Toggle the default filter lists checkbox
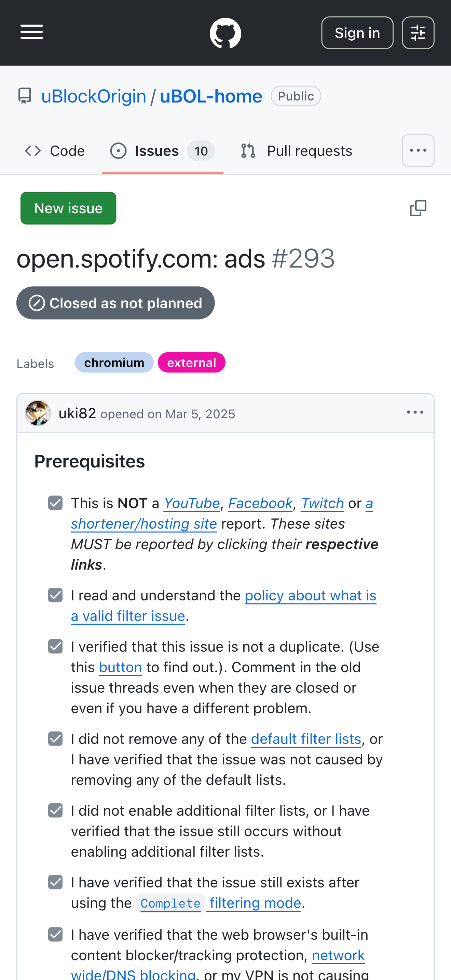The image size is (451, 980). pos(55,738)
